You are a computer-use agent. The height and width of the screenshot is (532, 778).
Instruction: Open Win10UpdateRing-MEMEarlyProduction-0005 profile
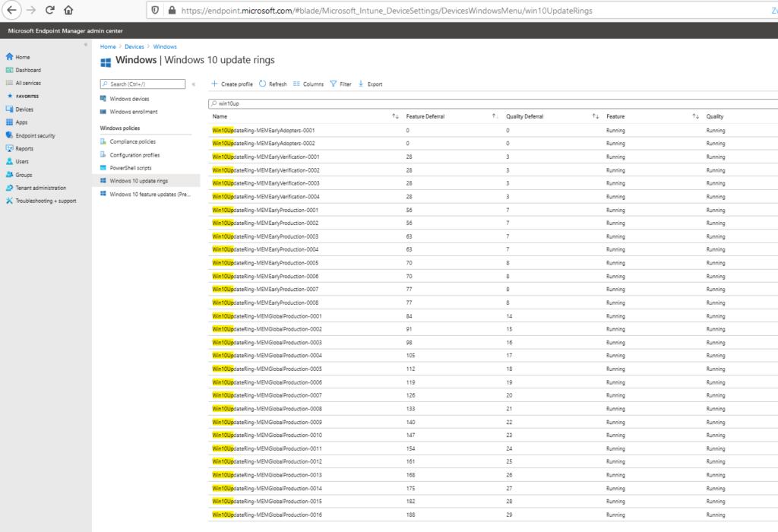pyautogui.click(x=265, y=263)
